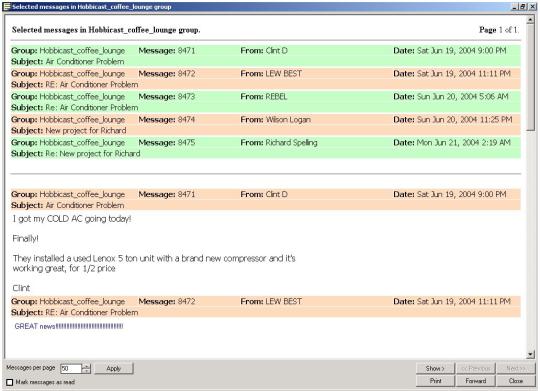Click the Previous button
This screenshot has width=540, height=391.
coord(476,368)
